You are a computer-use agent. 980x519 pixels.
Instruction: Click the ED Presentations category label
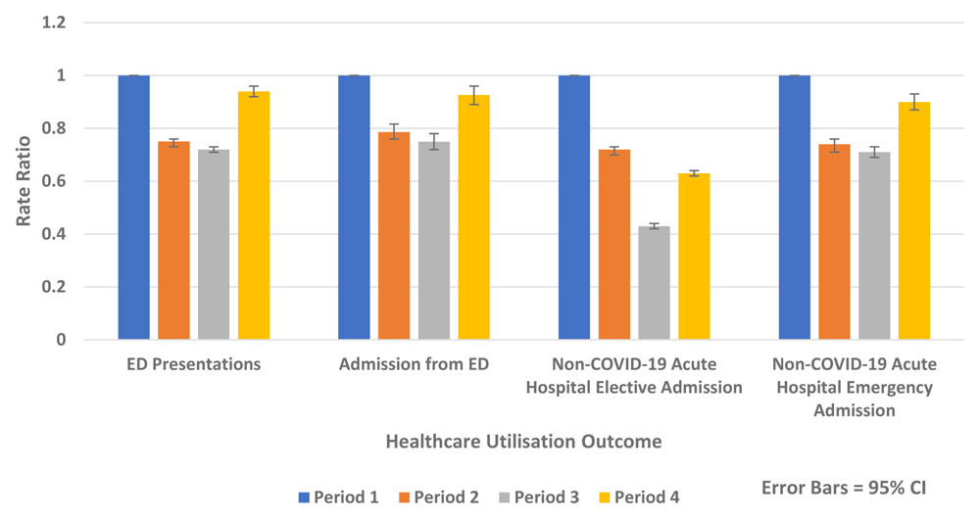(x=194, y=364)
